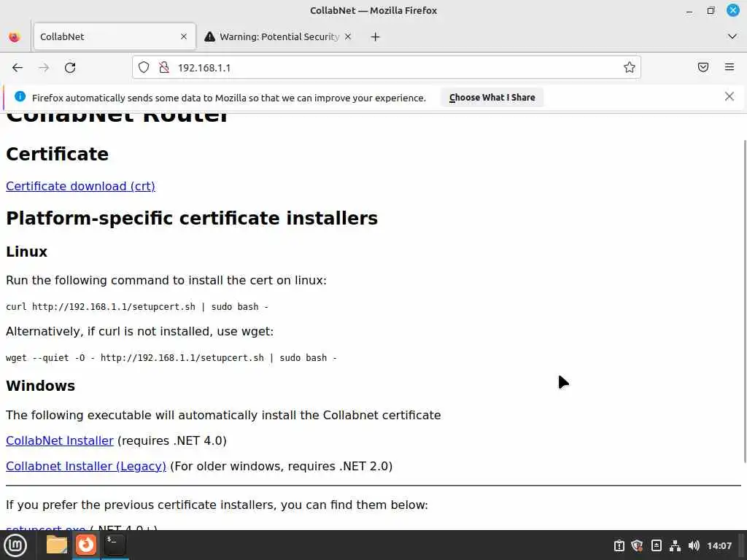Open the CollabNet Installer link
This screenshot has width=747, height=560.
[x=60, y=441]
